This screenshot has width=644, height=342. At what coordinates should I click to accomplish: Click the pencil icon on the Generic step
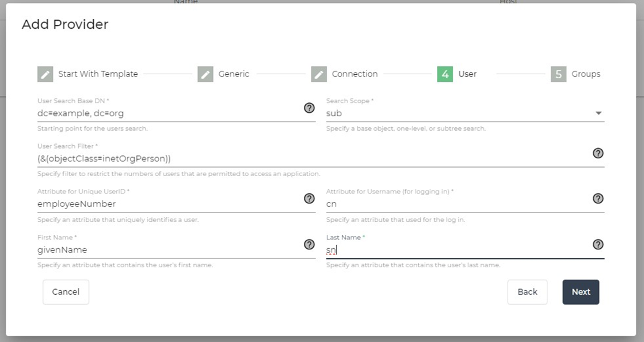tap(205, 74)
